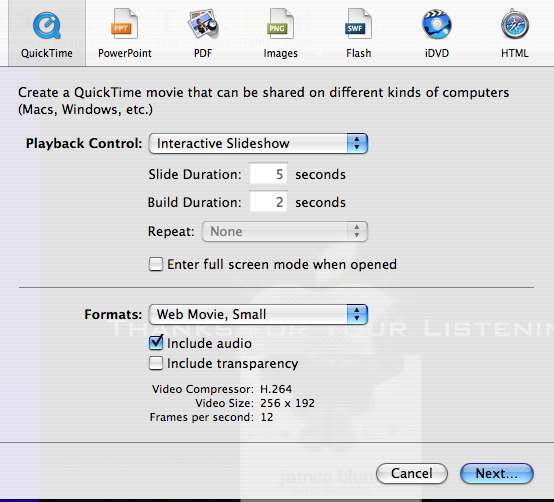The image size is (554, 502).
Task: Choose the PowerPoint PPT export icon
Action: click(x=124, y=24)
